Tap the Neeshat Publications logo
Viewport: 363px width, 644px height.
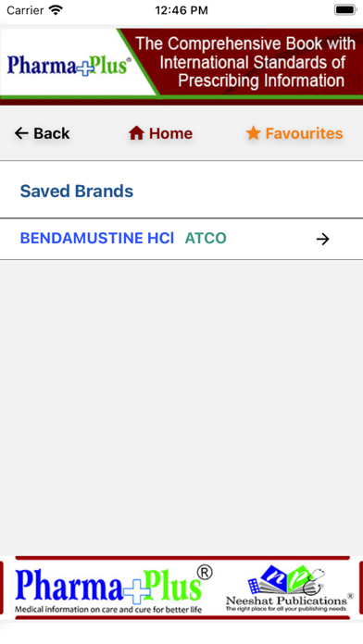click(289, 588)
